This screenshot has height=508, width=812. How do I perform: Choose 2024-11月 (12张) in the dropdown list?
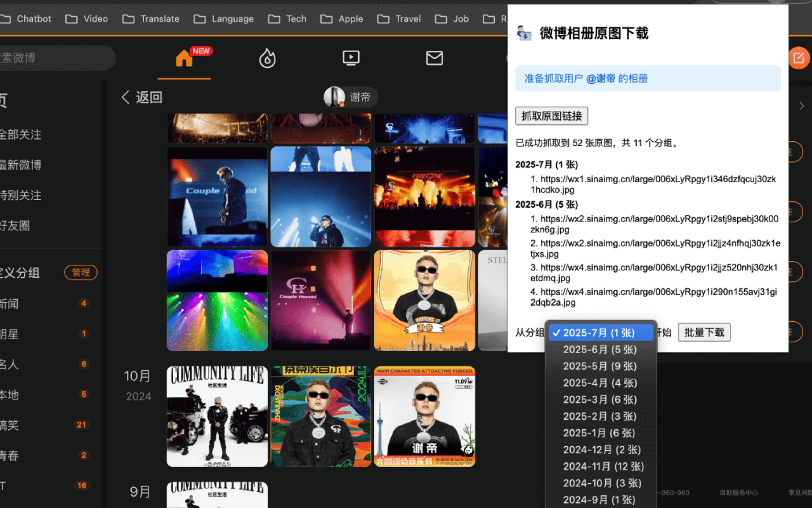601,466
